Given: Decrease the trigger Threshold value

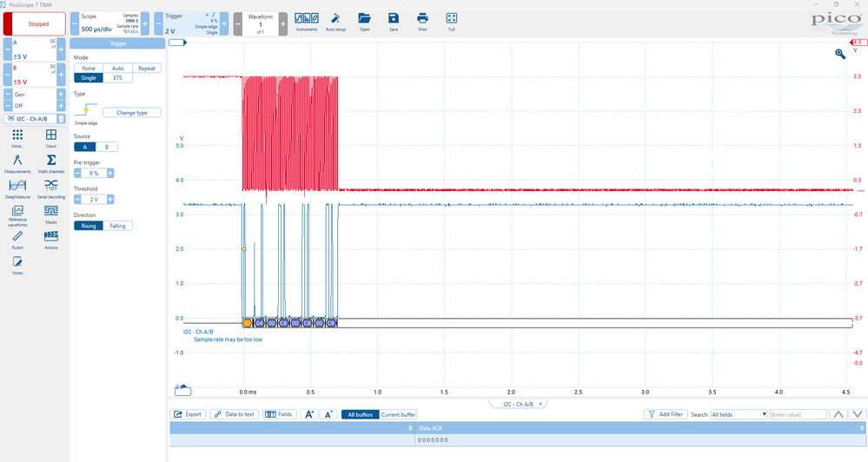Looking at the screenshot, I should coord(78,199).
